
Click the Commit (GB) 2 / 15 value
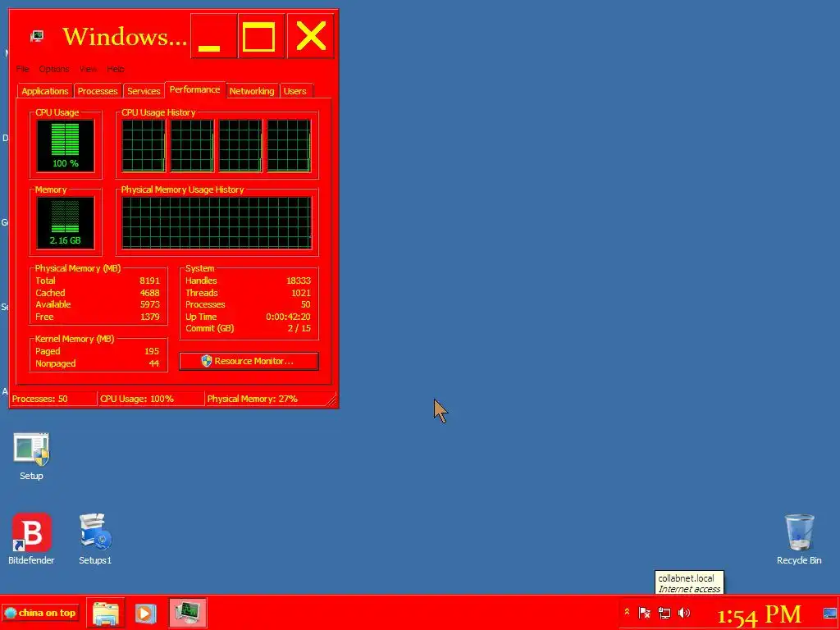299,328
